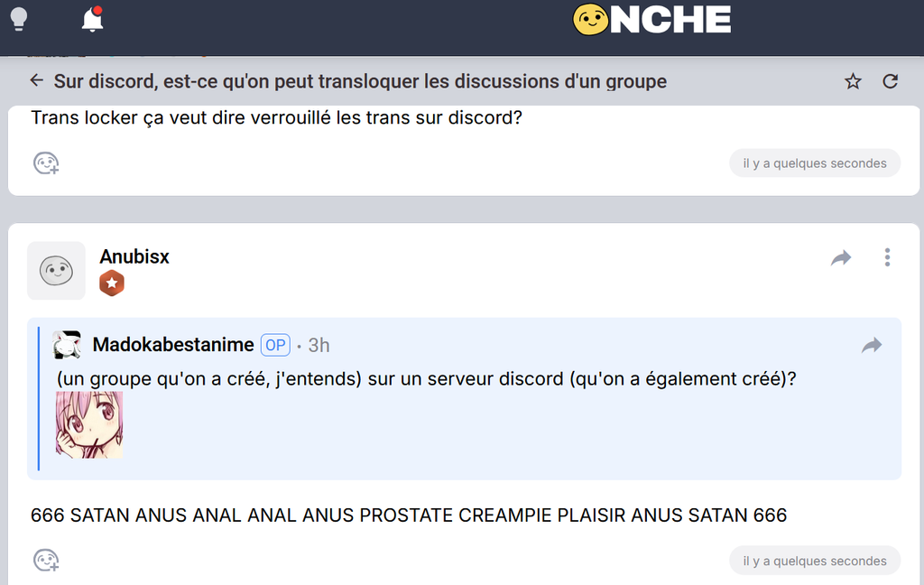Open timestamp of the first message

click(815, 163)
